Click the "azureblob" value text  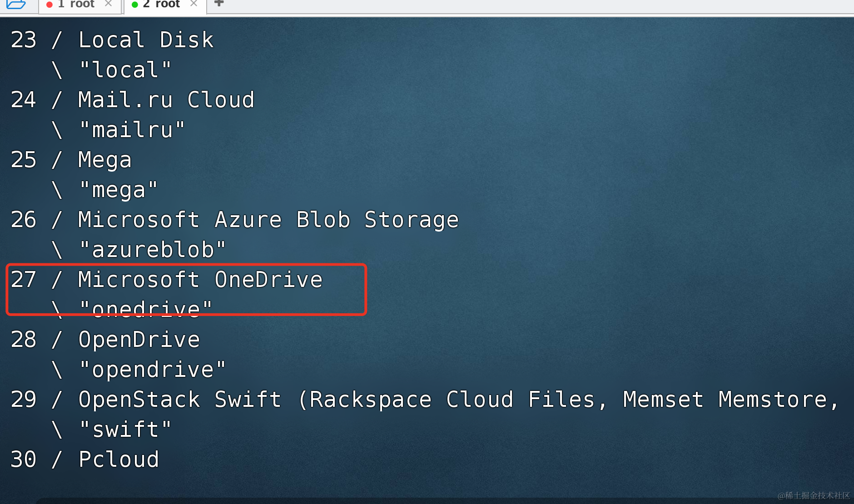[x=152, y=250]
